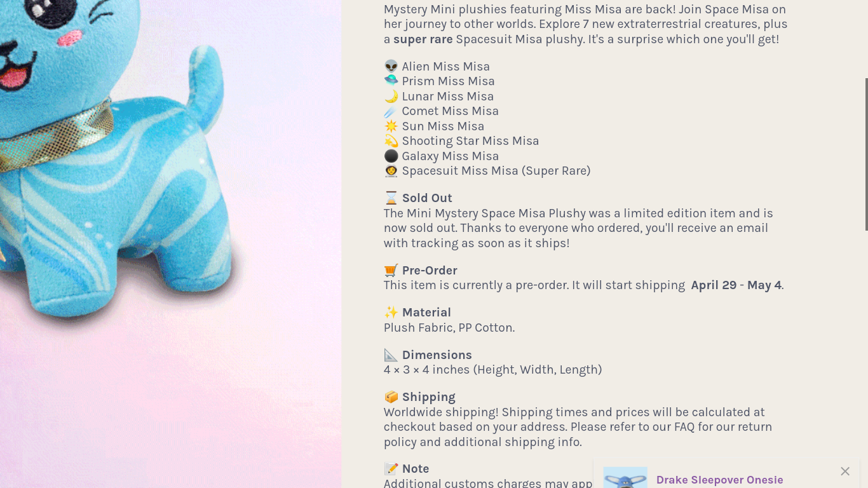Click the UFO emoji beside Prism Miss Misa
The image size is (868, 488).
point(391,81)
